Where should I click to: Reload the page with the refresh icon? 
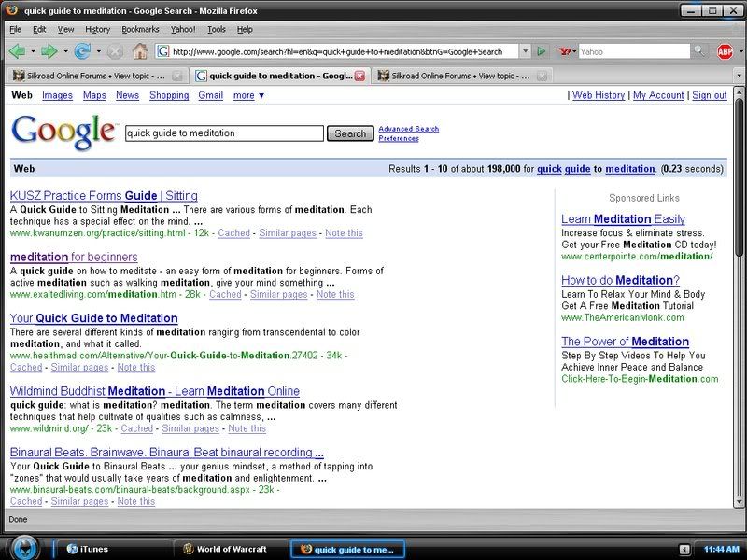pos(82,50)
